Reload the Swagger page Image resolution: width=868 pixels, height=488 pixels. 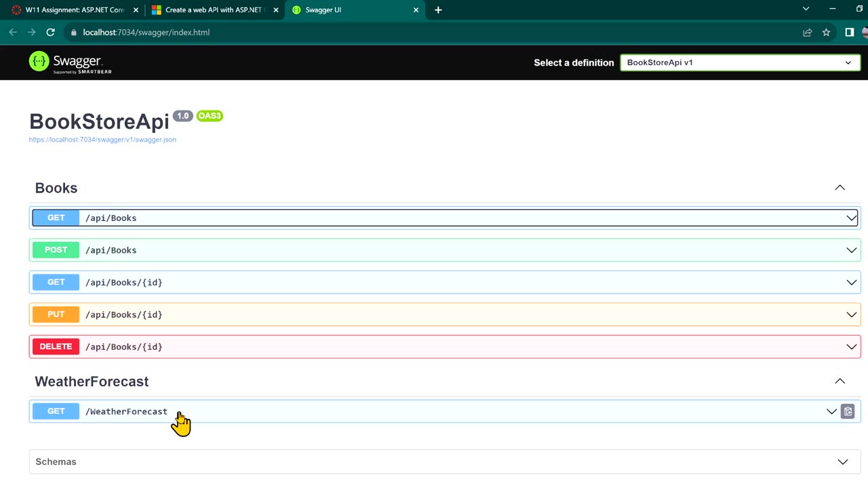[50, 32]
